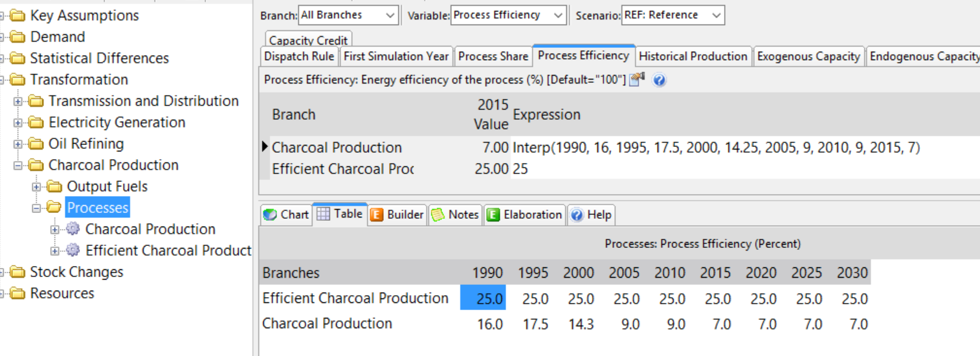
Task: Expand the Output Fuels tree node
Action: [x=36, y=187]
